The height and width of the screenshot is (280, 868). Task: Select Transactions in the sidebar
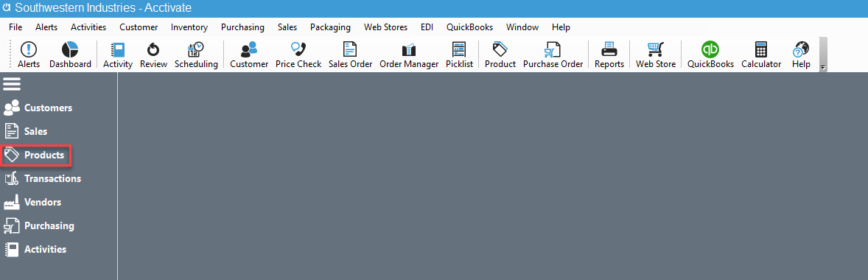(42, 179)
